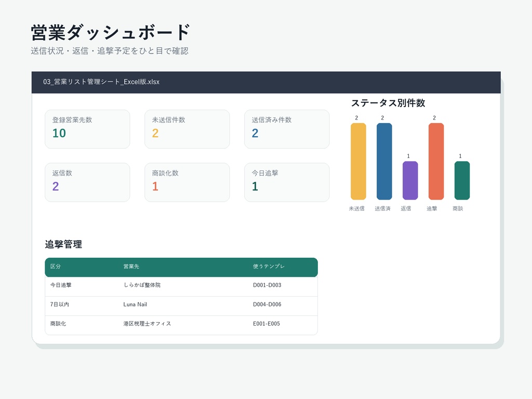Click the 返信 axis label under chart
Image resolution: width=532 pixels, height=399 pixels.
coord(406,209)
